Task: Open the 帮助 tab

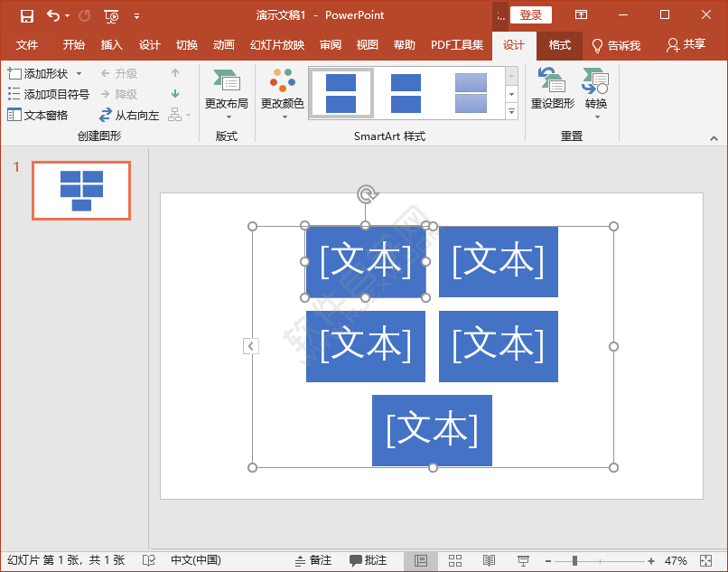Action: [405, 45]
